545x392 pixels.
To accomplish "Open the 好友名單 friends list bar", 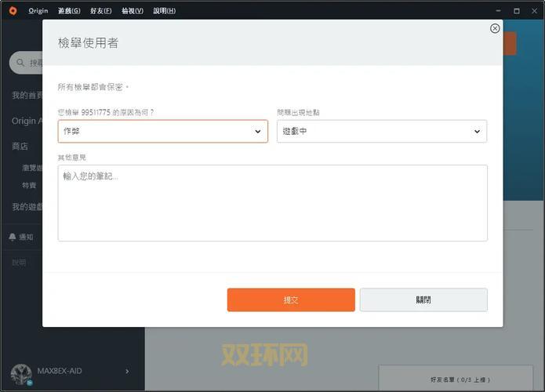I will click(456, 378).
